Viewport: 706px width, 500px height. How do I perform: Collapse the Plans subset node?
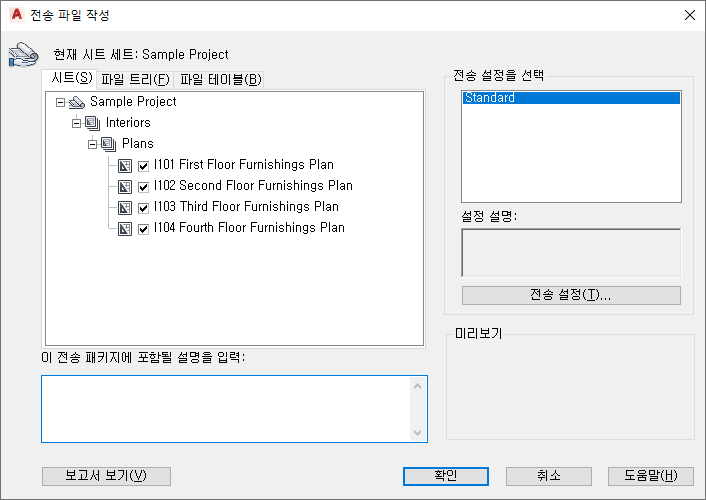tap(93, 144)
